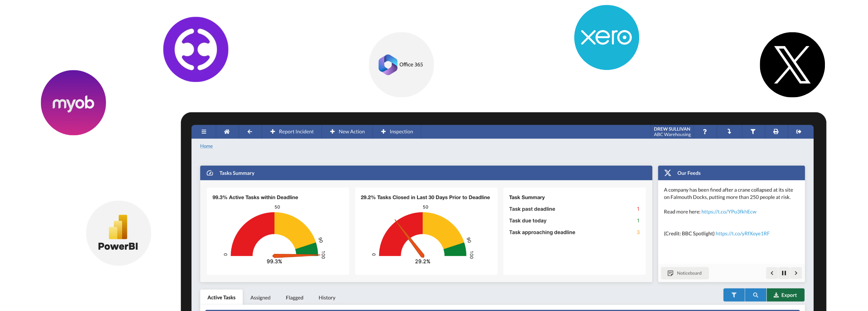This screenshot has width=868, height=311.
Task: Click the back arrow icon
Action: pyautogui.click(x=250, y=132)
